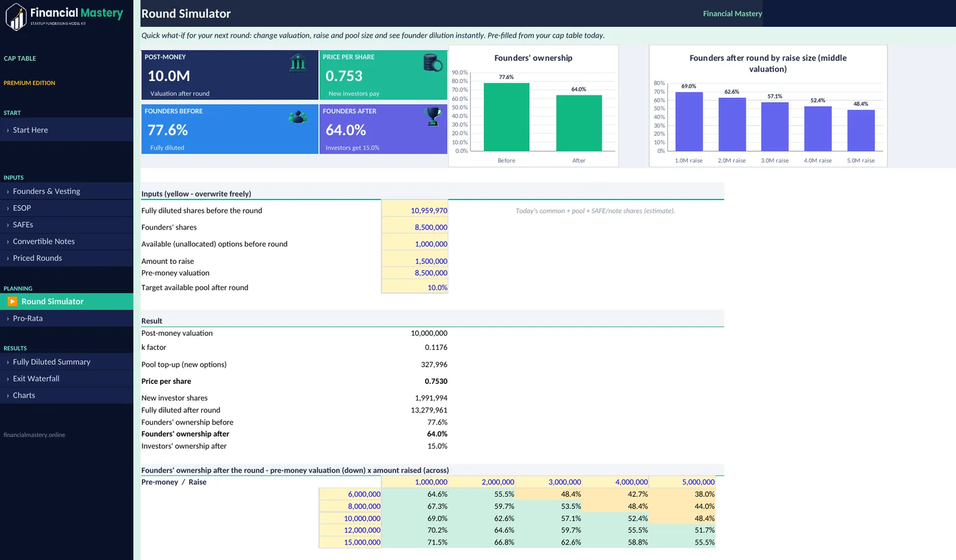Open the Pro-Rata sheet
Screen dimensions: 956x560
(x=66, y=318)
